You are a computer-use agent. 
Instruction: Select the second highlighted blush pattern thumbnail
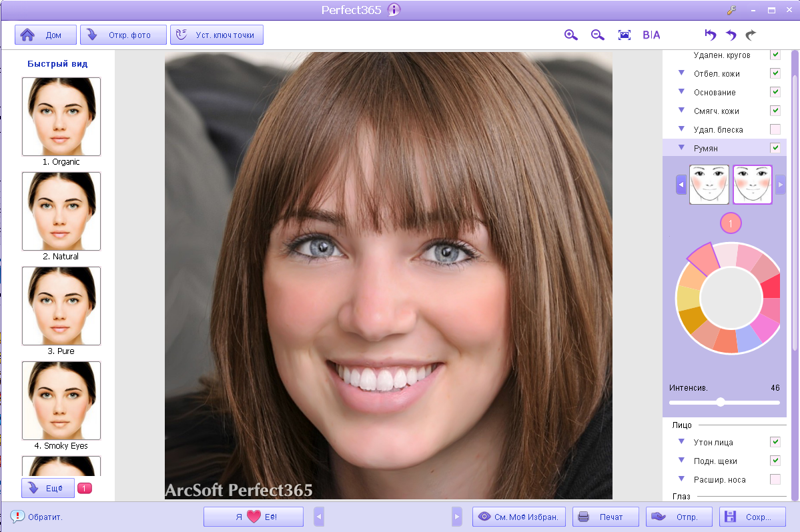point(753,185)
